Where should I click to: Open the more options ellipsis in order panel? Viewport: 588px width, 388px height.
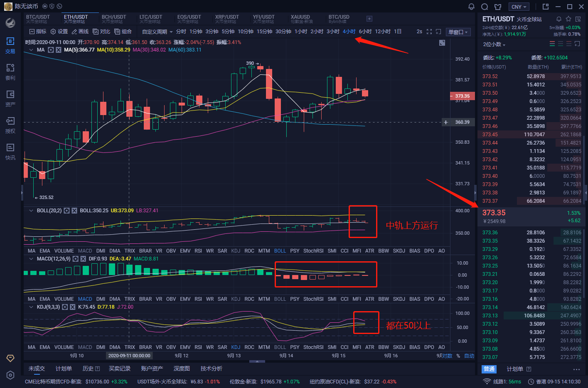click(576, 369)
